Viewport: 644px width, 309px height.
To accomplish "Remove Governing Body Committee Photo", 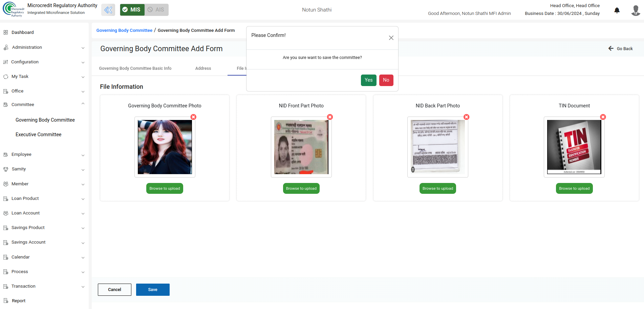I will pos(193,117).
